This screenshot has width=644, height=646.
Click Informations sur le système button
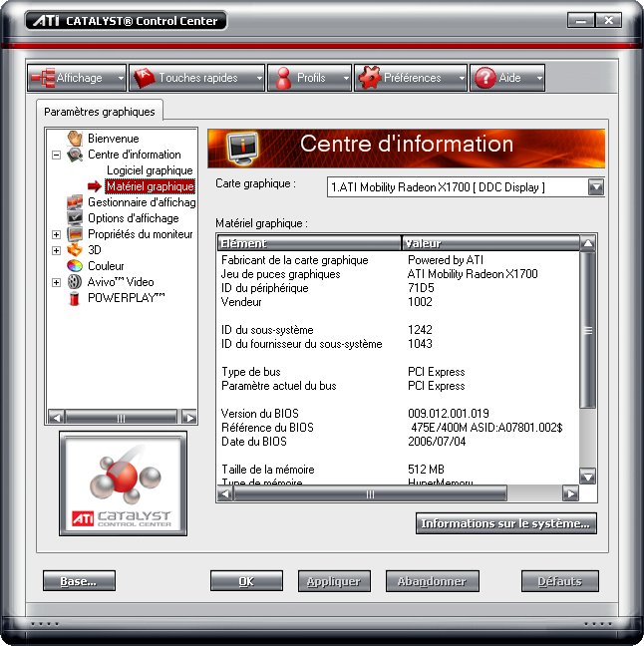[x=505, y=523]
